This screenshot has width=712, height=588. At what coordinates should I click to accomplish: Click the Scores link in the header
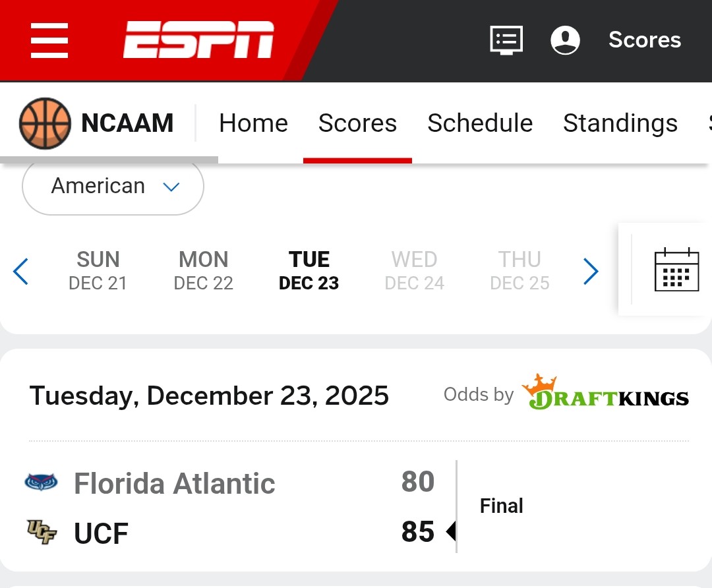pos(644,40)
